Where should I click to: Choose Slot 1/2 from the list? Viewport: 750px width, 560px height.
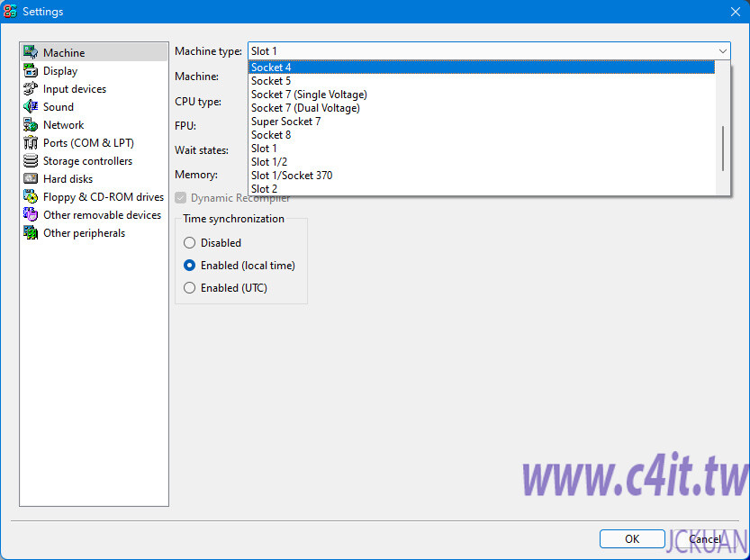481,162
